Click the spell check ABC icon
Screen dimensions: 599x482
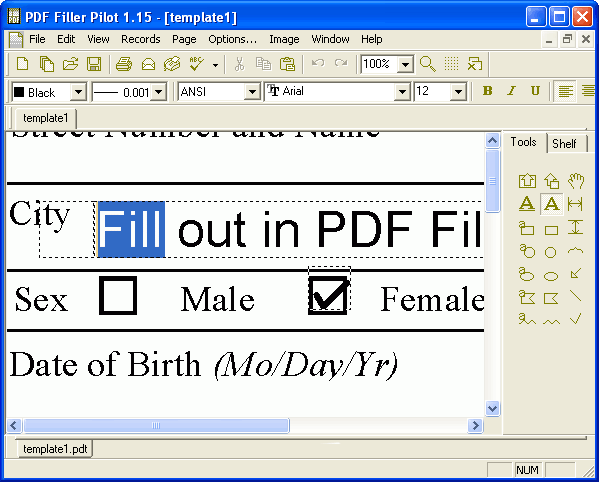[x=197, y=64]
